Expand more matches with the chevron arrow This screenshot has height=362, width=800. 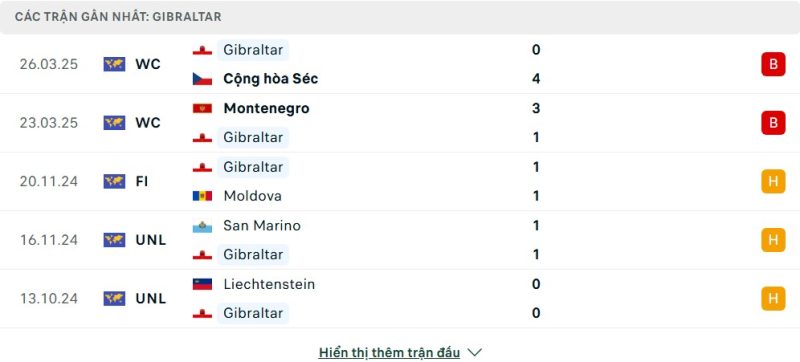[474, 352]
